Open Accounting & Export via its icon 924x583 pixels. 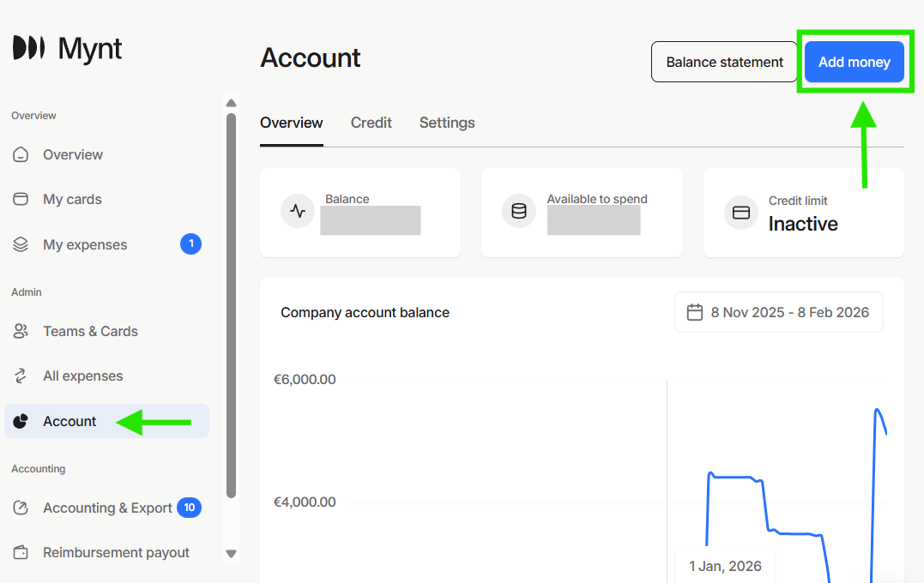click(x=20, y=508)
